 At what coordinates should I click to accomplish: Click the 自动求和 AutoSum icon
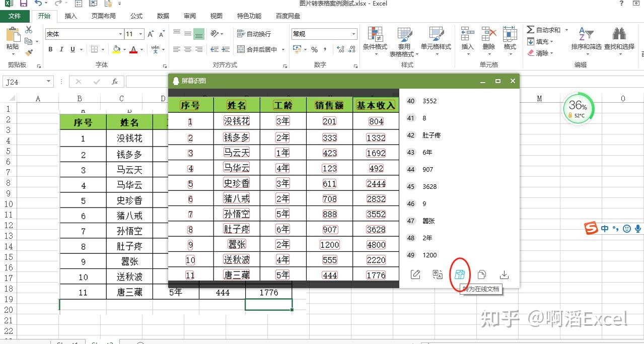click(x=532, y=30)
